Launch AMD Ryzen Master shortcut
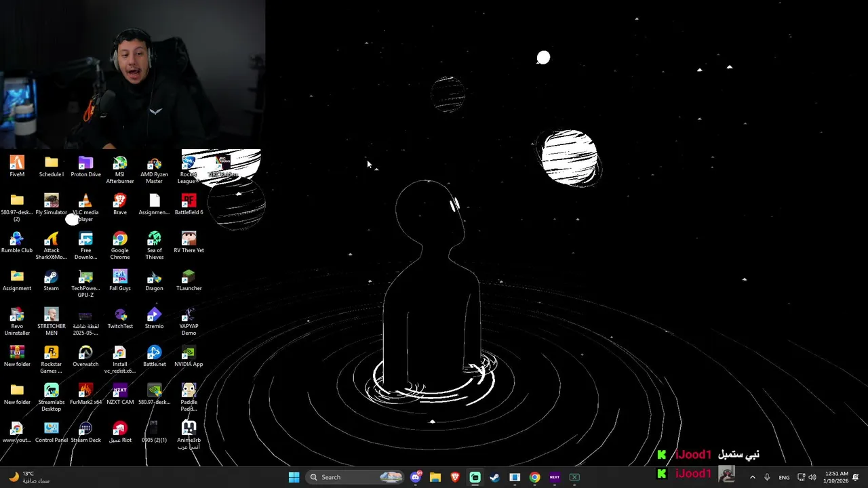 (155, 169)
